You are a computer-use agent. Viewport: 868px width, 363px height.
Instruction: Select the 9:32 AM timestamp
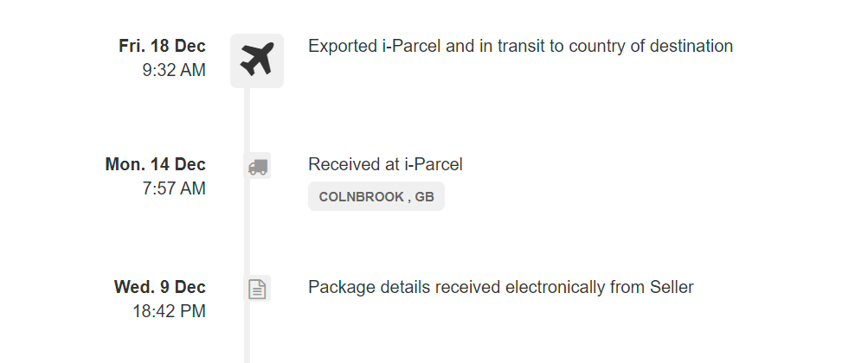pyautogui.click(x=174, y=70)
